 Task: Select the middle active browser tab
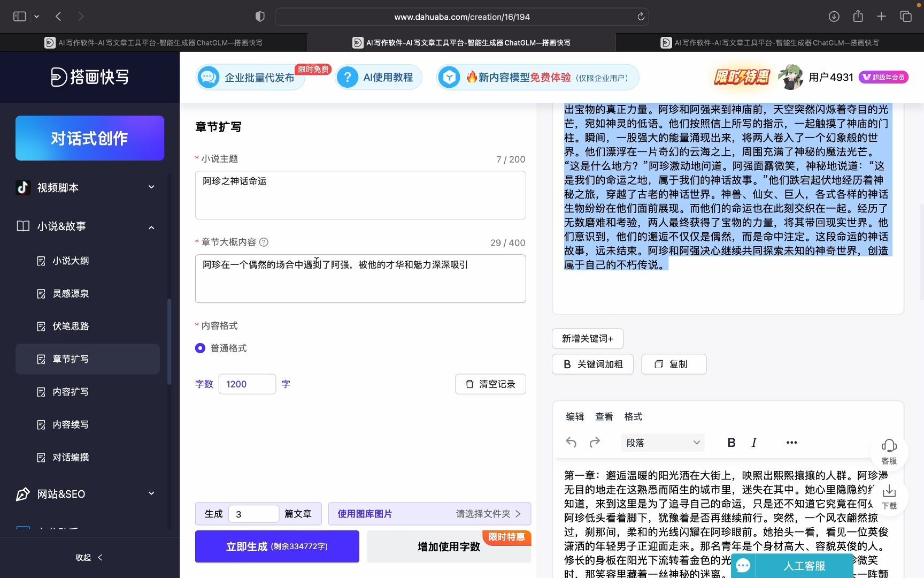pos(461,42)
